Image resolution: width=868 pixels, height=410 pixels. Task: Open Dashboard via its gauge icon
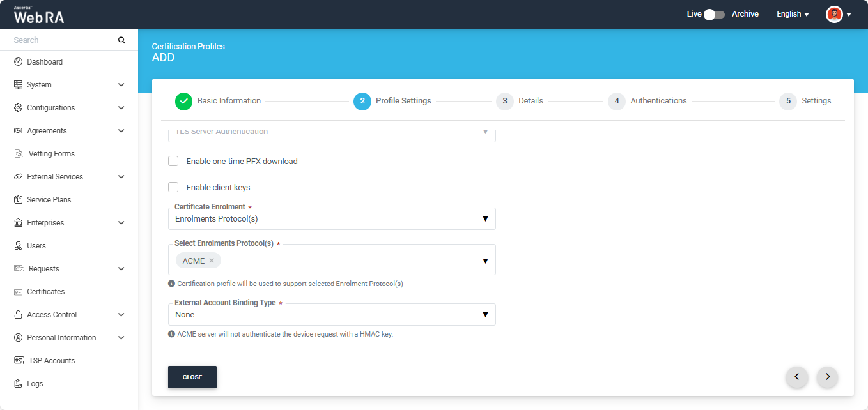click(18, 62)
